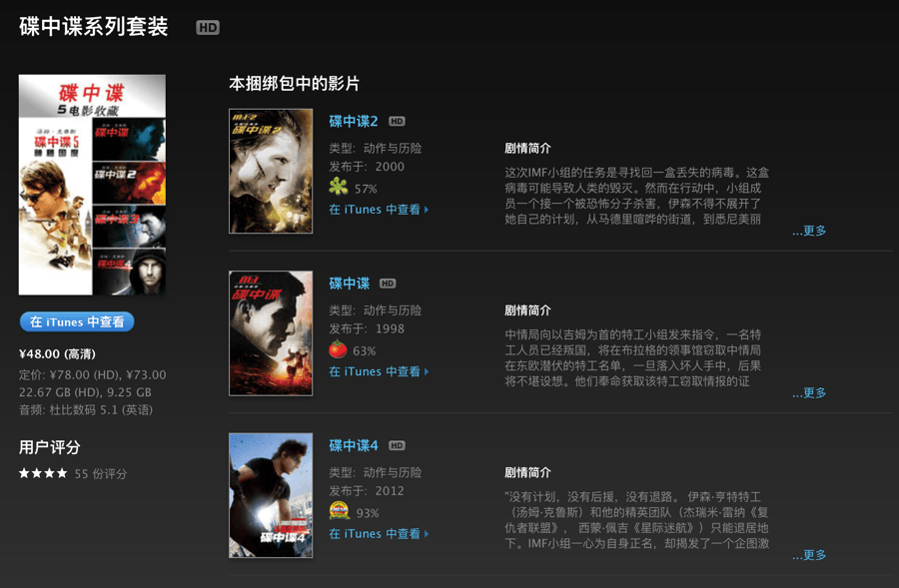Click the 碟中谍4 movie poster
Screen dimensions: 899x588
[x=271, y=495]
